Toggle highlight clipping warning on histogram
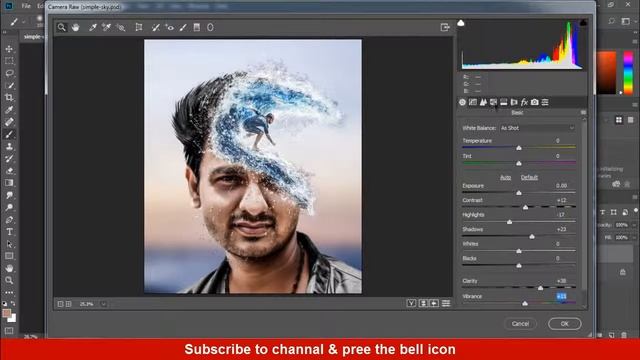The height and width of the screenshot is (360, 640). 583,23
